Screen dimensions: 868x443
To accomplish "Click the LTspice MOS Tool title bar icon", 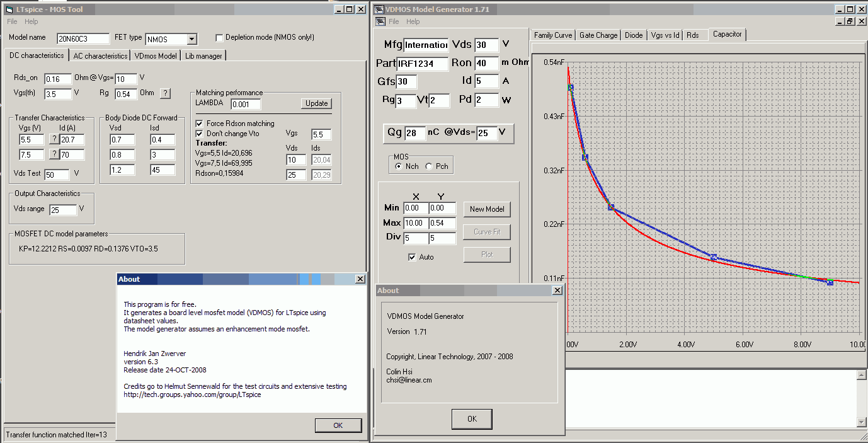I will (x=8, y=9).
